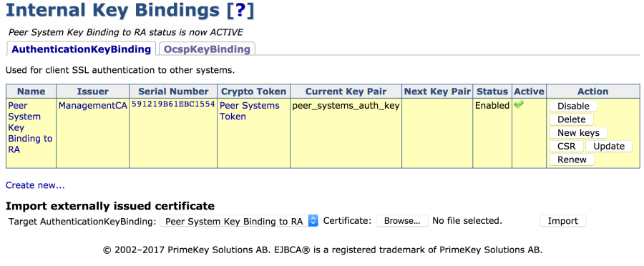Image resolution: width=644 pixels, height=266 pixels.
Task: Click the CSR button
Action: pos(567,146)
